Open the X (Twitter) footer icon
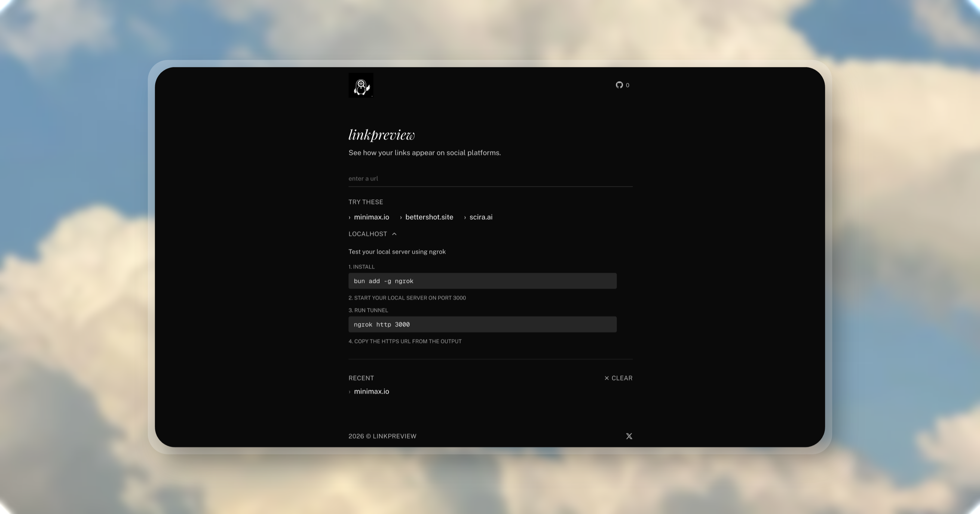Screen dimensions: 980x514 point(629,436)
